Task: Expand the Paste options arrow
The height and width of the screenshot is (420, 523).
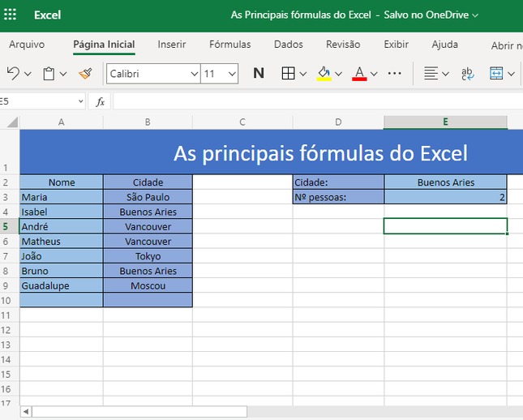Action: [x=63, y=74]
